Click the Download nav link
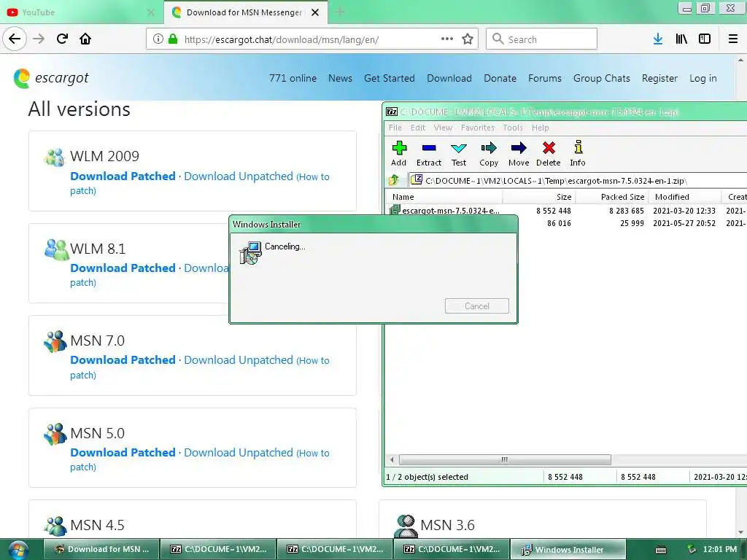The width and height of the screenshot is (747, 560). (449, 78)
